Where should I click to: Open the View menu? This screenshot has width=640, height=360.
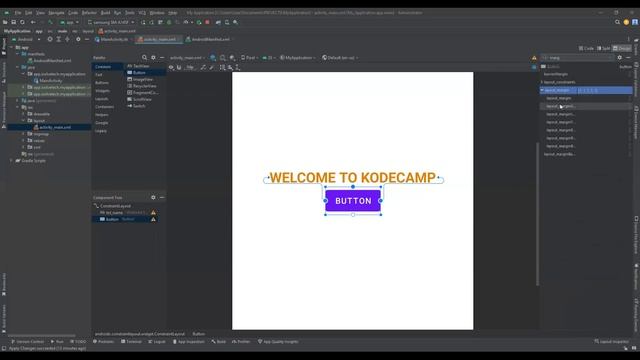pyautogui.click(x=40, y=13)
